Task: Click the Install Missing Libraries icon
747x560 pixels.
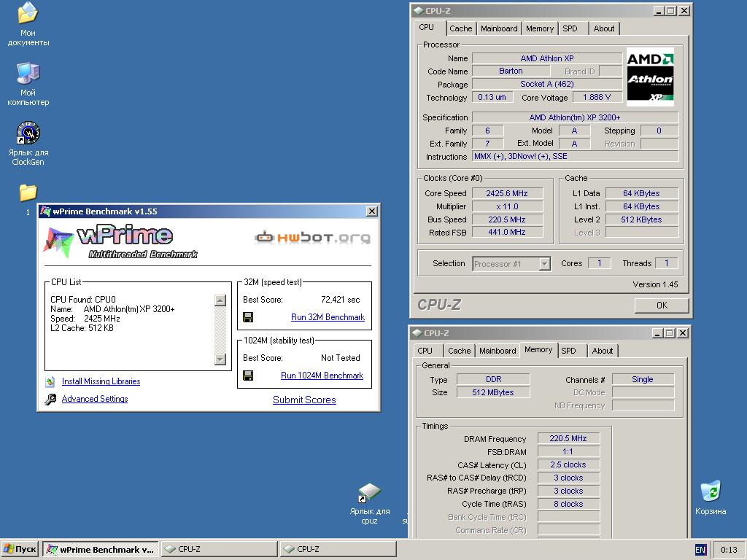Action: tap(50, 381)
